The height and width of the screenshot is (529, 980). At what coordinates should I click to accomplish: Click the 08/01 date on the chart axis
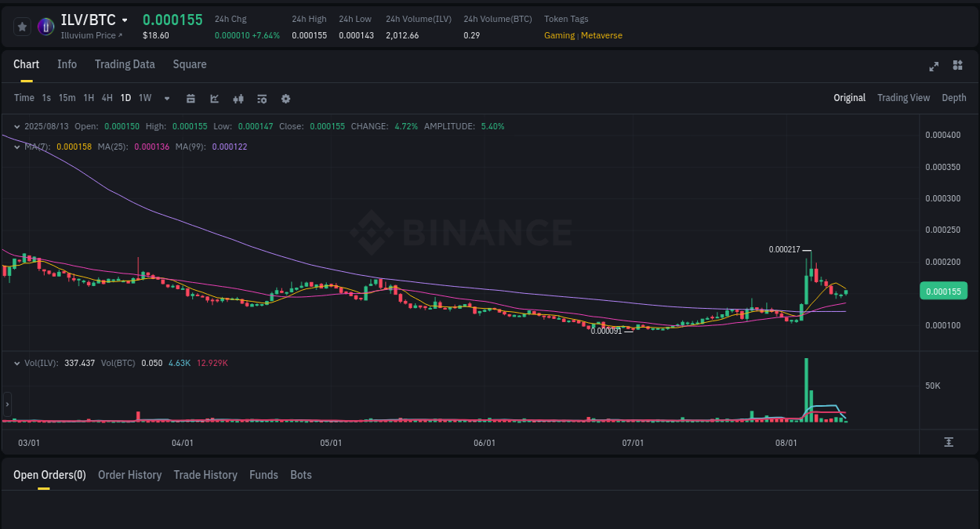[x=786, y=443]
